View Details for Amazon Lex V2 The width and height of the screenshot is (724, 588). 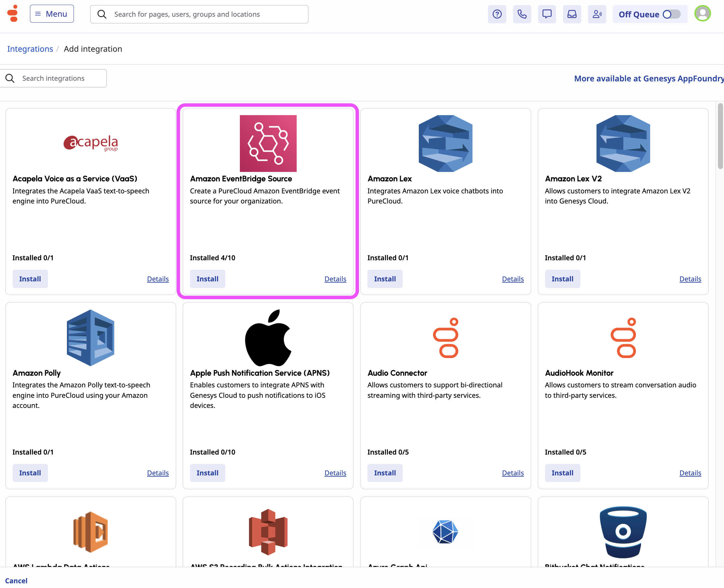point(690,279)
